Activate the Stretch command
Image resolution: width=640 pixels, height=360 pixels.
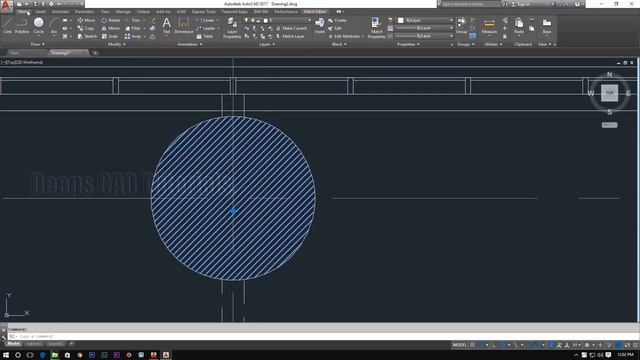87,36
